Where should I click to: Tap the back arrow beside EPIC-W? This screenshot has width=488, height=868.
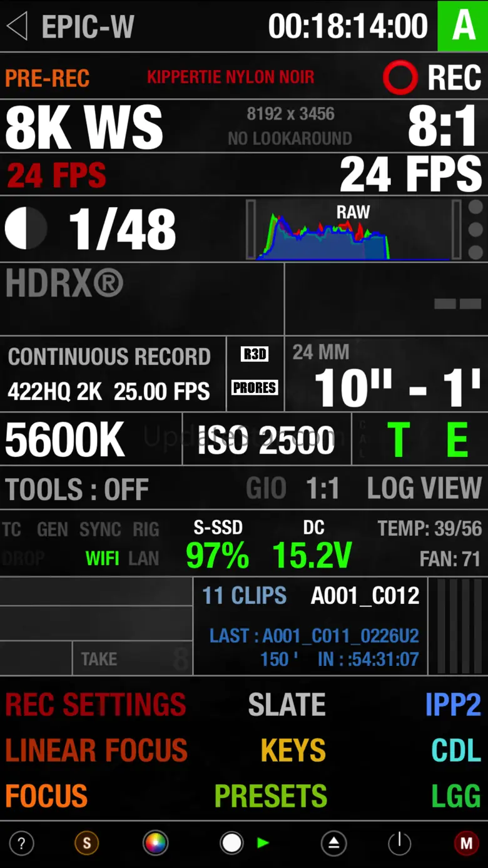pyautogui.click(x=17, y=26)
